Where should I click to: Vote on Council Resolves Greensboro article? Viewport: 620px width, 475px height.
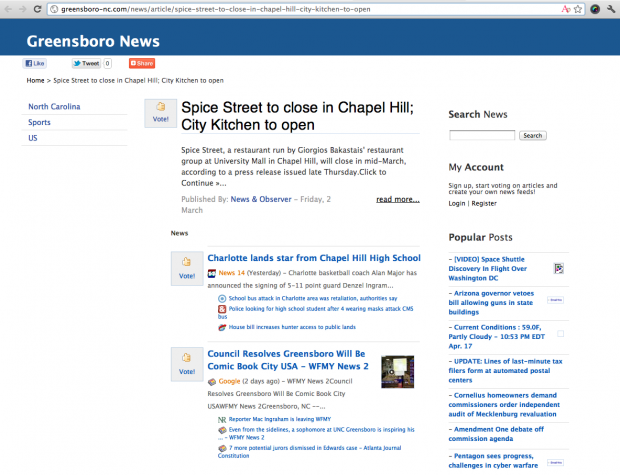tap(187, 364)
